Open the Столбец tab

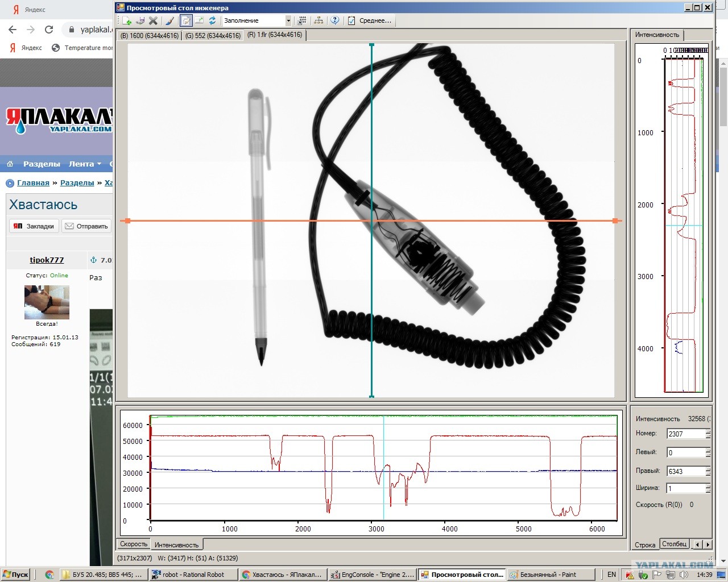point(675,544)
